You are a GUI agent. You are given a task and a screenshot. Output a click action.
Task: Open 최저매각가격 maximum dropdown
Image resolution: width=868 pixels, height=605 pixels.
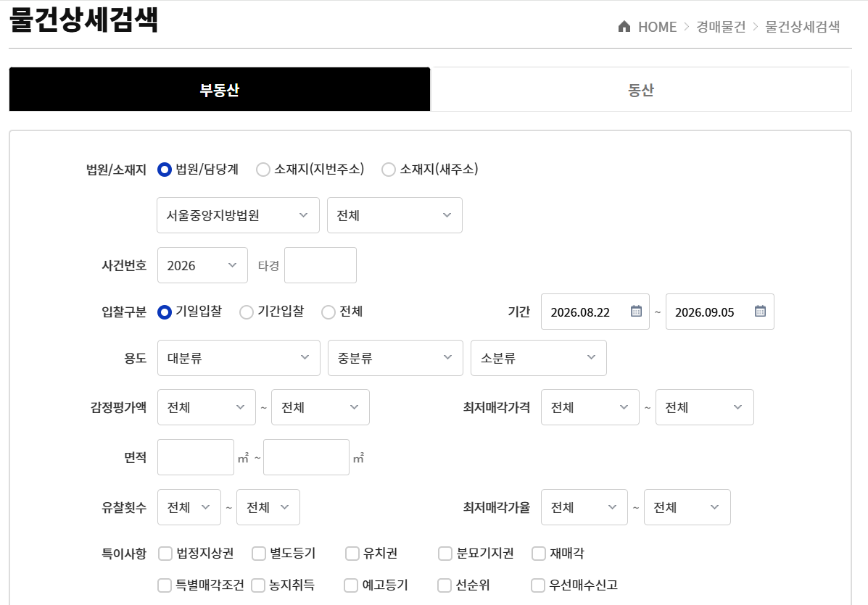tap(705, 407)
